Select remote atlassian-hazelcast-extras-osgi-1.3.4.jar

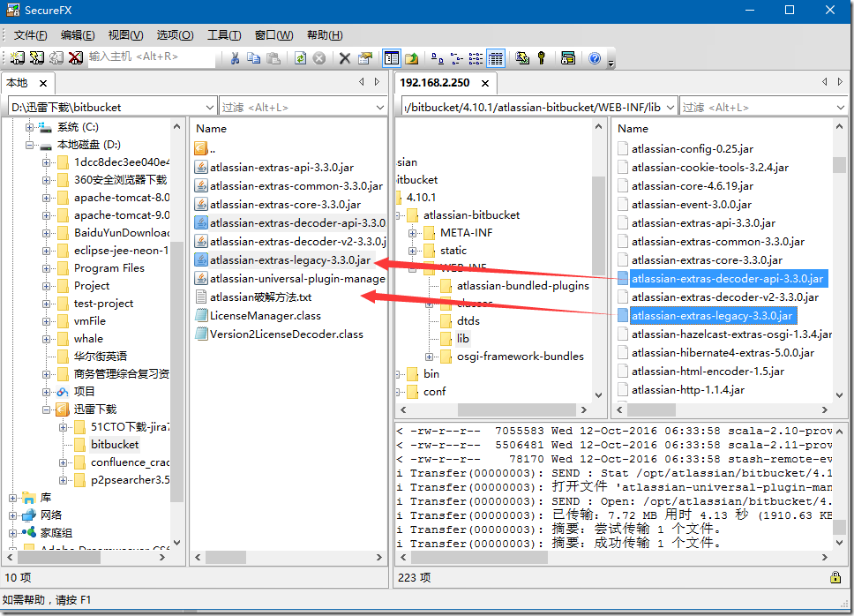point(731,334)
